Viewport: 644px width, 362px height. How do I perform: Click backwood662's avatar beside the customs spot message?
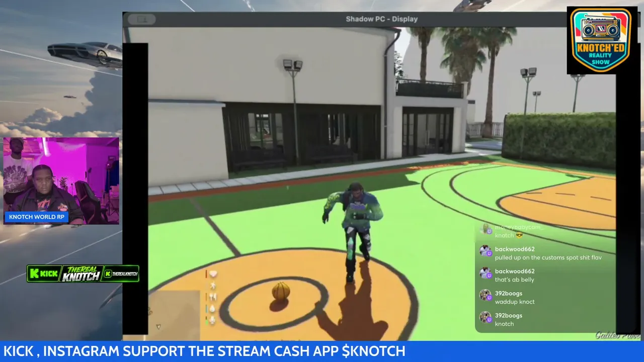[485, 251]
